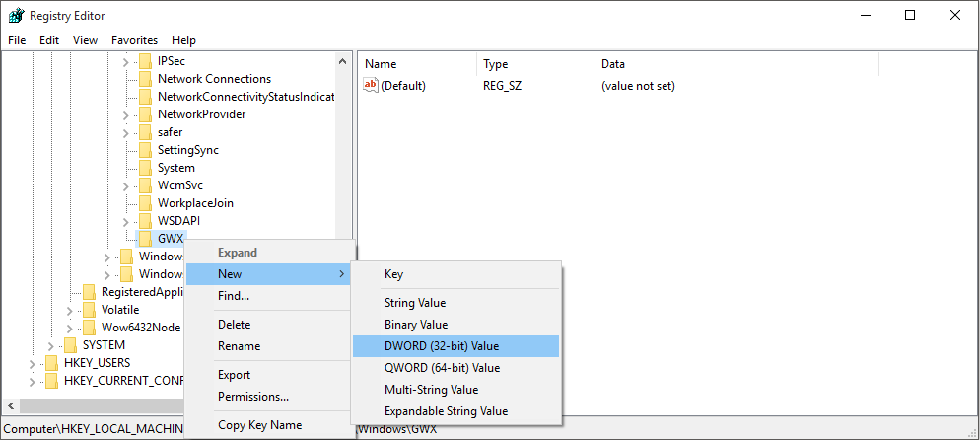Click the Type column header
Screen dimensions: 980x440
(x=495, y=64)
